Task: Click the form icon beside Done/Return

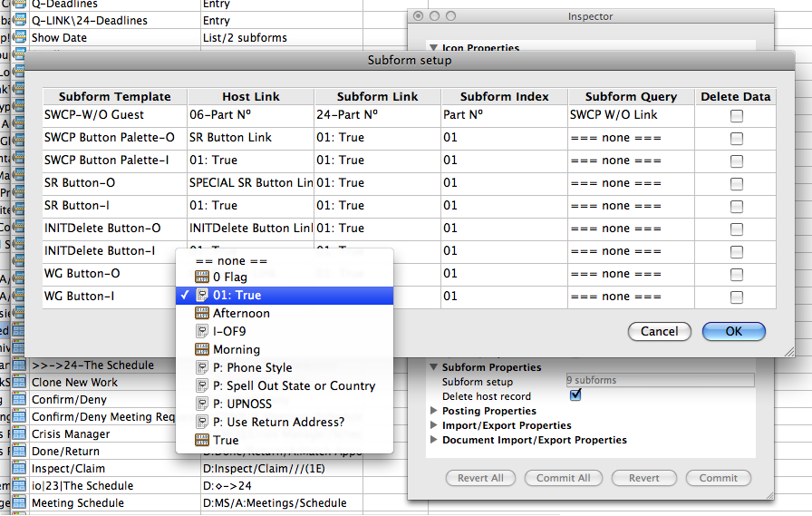Action: pos(19,452)
